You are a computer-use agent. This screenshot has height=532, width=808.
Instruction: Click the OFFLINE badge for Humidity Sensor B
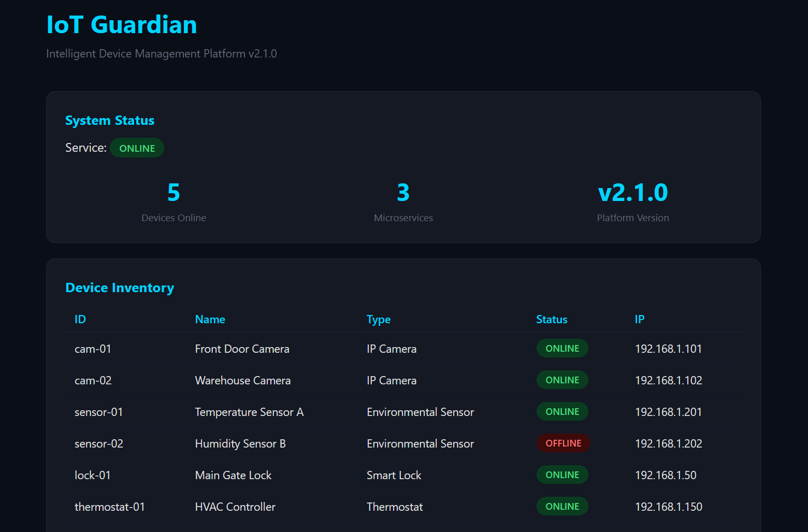(x=563, y=443)
